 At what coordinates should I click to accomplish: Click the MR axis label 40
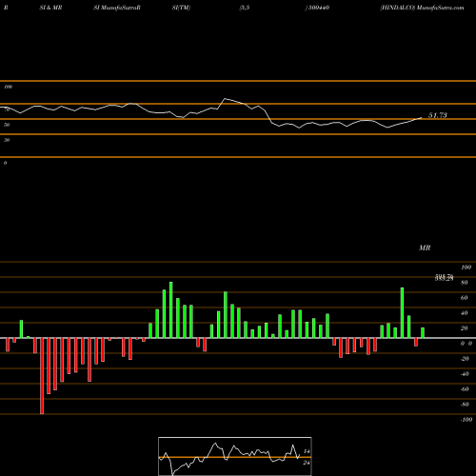(x=465, y=313)
